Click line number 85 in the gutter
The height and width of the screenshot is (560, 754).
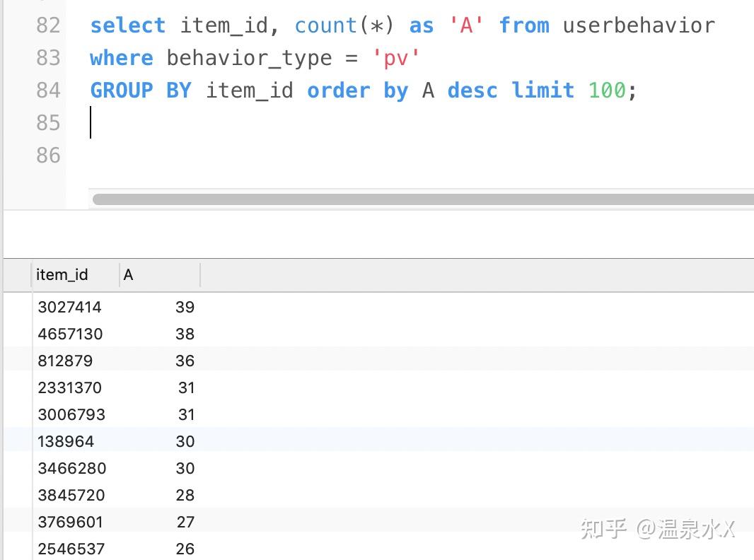48,122
